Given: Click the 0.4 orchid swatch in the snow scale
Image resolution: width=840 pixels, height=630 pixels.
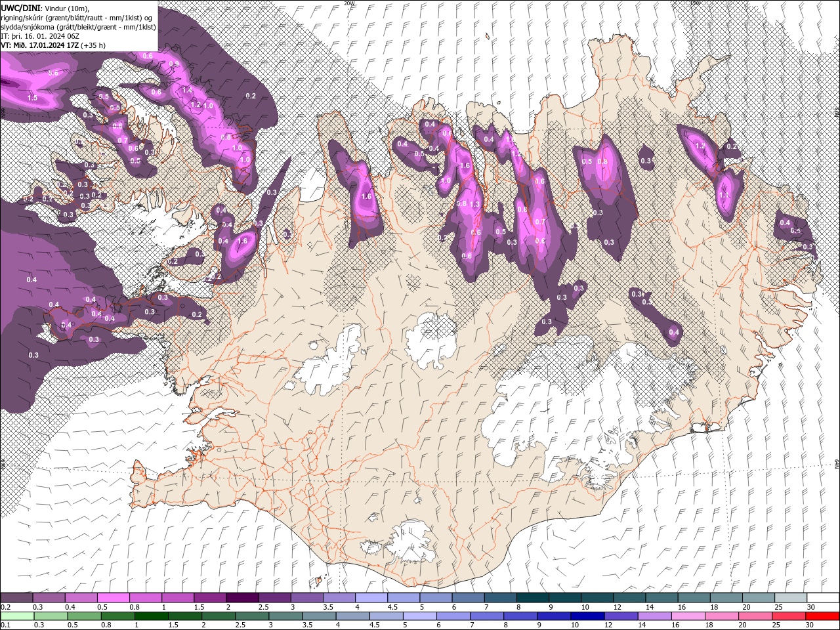Looking at the screenshot, I should 81,598.
